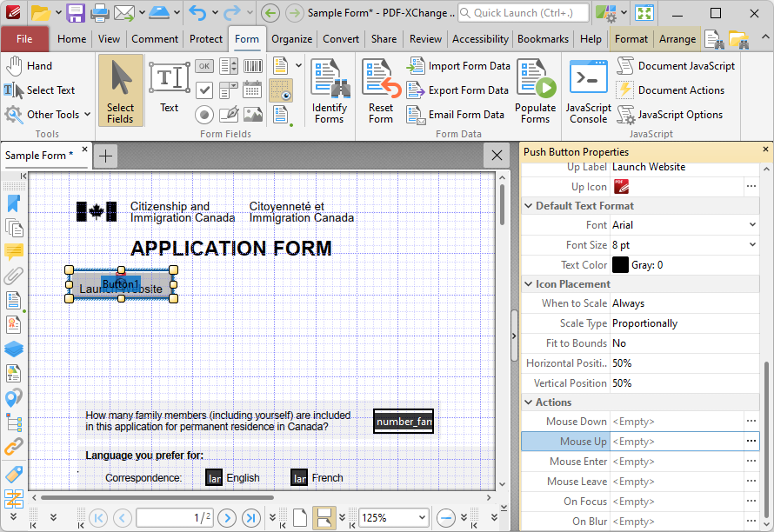This screenshot has height=532, width=774.
Task: Insert an image field
Action: tap(253, 115)
